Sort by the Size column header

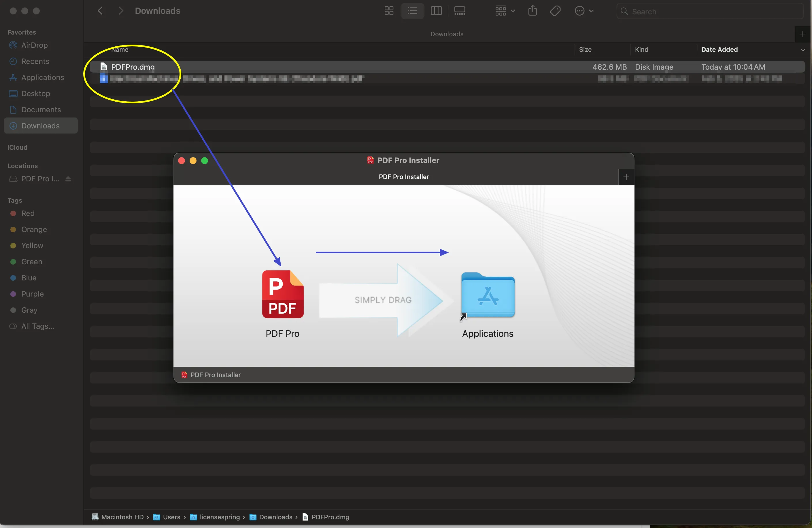click(x=585, y=50)
